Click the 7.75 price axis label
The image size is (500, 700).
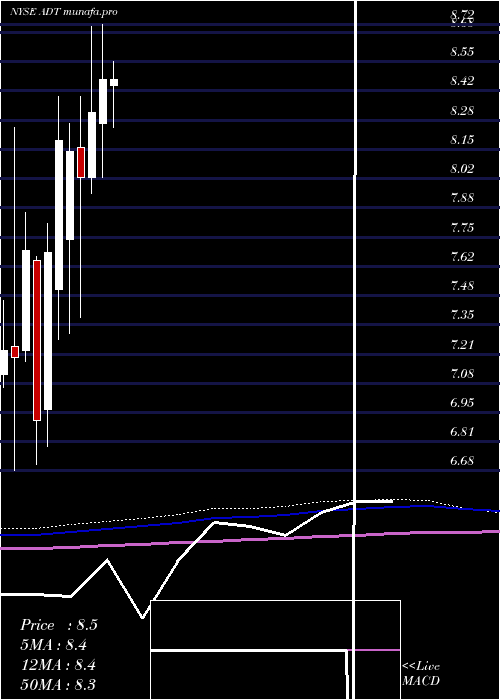click(462, 228)
